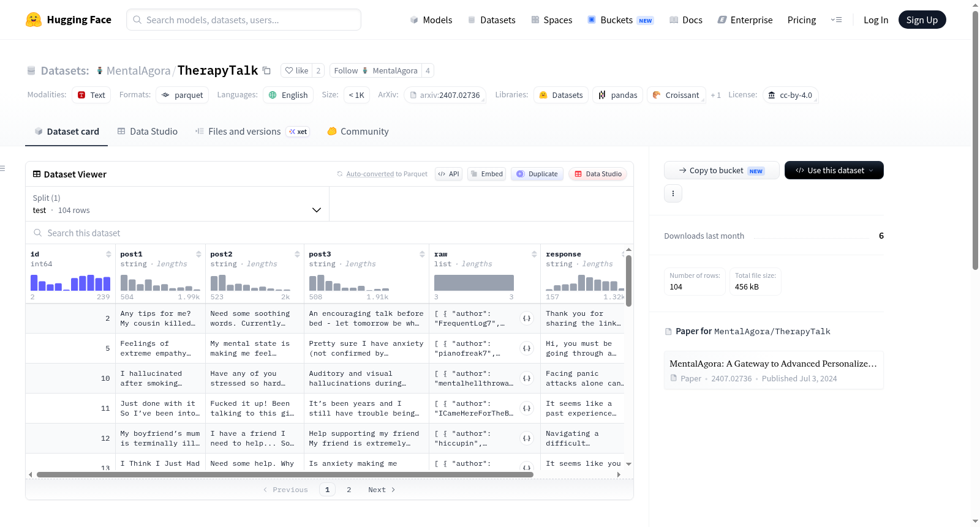The height and width of the screenshot is (527, 980).
Task: Click the parquet format tag
Action: [x=182, y=95]
